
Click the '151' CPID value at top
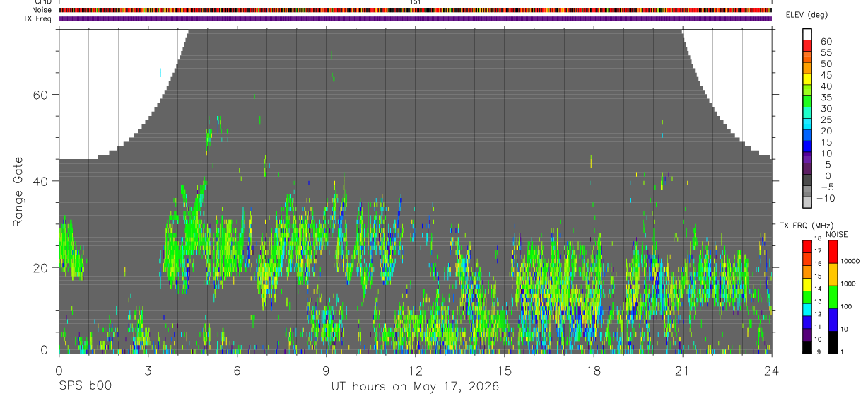click(x=416, y=2)
